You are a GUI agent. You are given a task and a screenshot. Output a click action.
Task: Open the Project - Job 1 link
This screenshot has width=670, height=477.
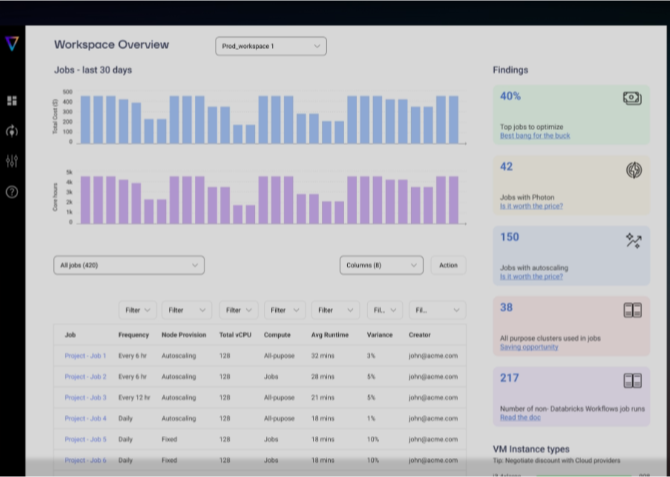point(85,355)
